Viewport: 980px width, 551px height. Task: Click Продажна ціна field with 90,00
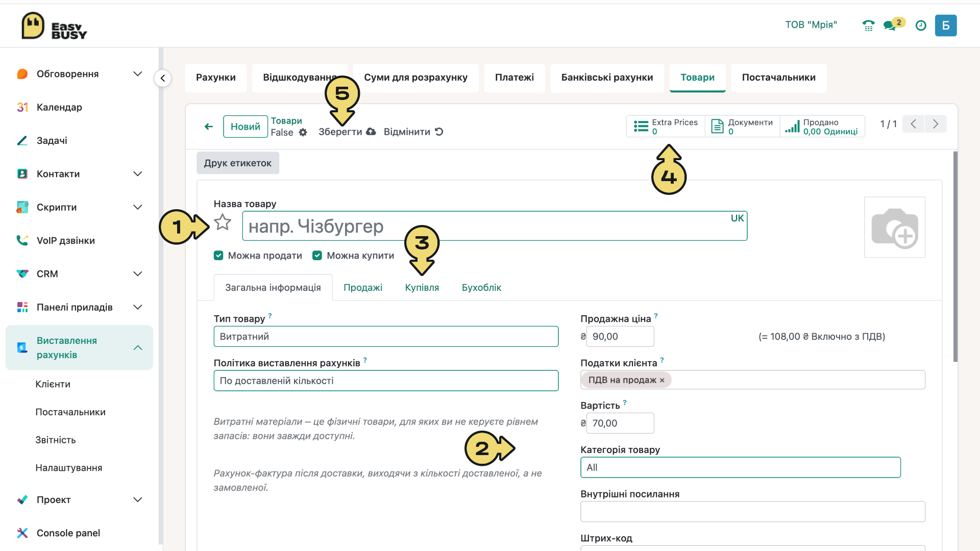620,337
